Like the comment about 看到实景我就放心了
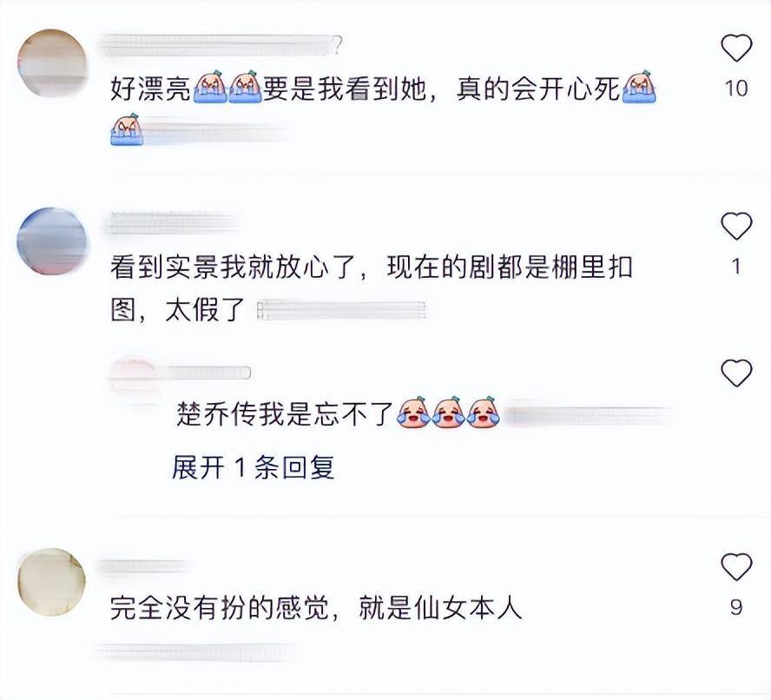 coord(736,226)
